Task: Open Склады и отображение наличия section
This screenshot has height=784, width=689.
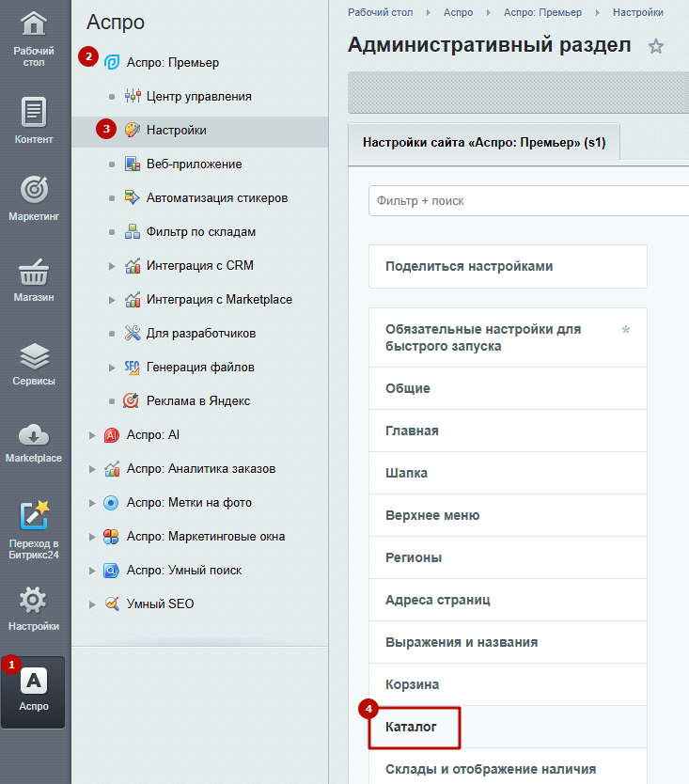Action: 508,766
